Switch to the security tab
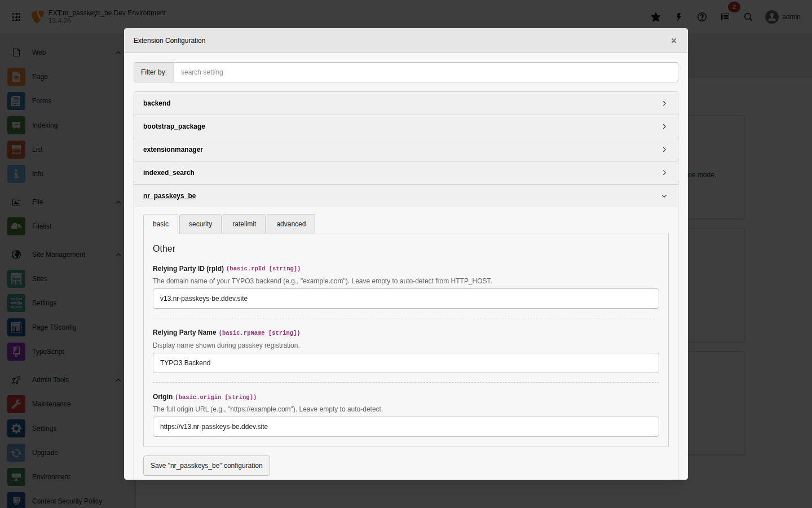This screenshot has height=508, width=812. pos(200,224)
